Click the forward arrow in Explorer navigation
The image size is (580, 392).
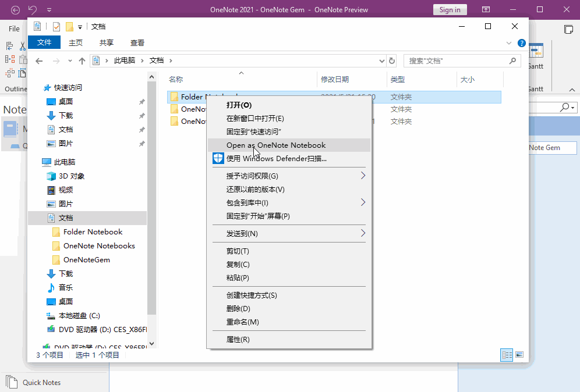[x=56, y=61]
